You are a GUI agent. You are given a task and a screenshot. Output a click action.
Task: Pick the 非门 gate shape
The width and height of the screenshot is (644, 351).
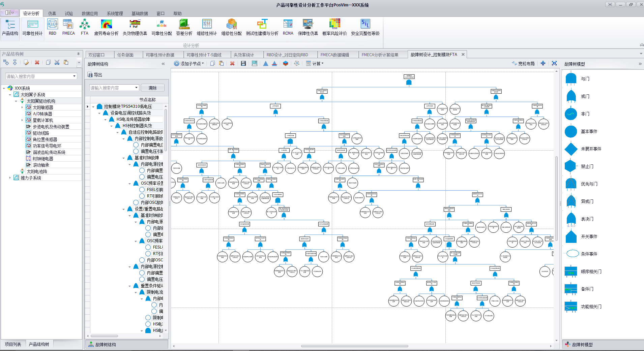[x=571, y=114]
